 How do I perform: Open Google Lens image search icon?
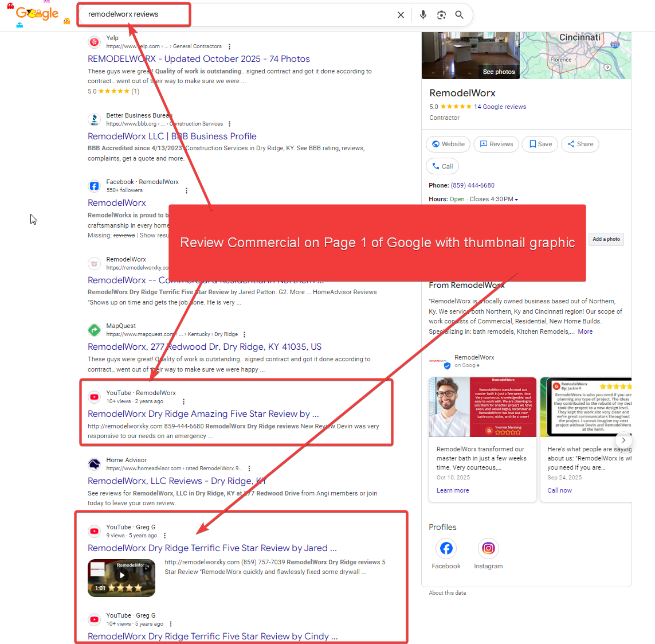(442, 15)
